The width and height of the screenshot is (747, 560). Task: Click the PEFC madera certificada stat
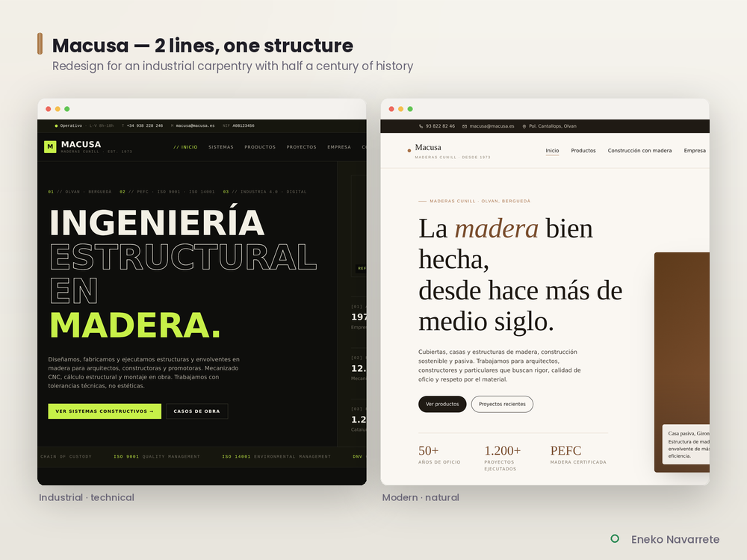(578, 454)
